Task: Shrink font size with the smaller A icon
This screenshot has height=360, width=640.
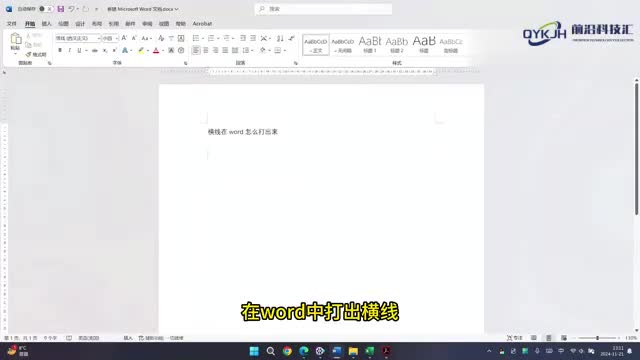Action: (134, 38)
